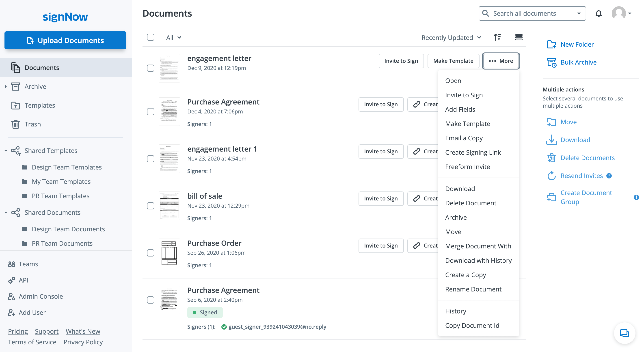Choose Create Signing Link from menu
This screenshot has width=644, height=352.
473,152
